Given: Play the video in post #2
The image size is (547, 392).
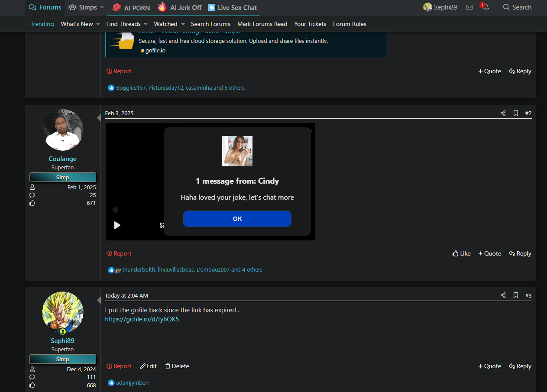Looking at the screenshot, I should click(x=117, y=225).
